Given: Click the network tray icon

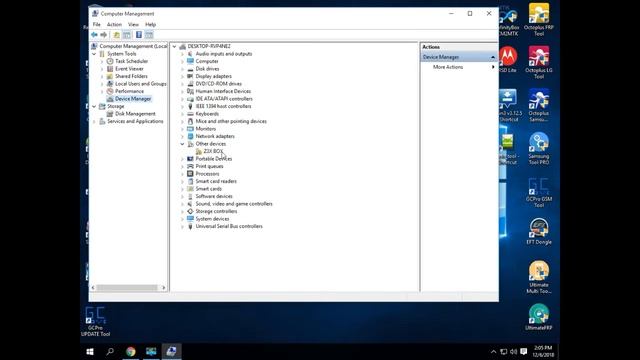Looking at the screenshot, I should 504,351.
